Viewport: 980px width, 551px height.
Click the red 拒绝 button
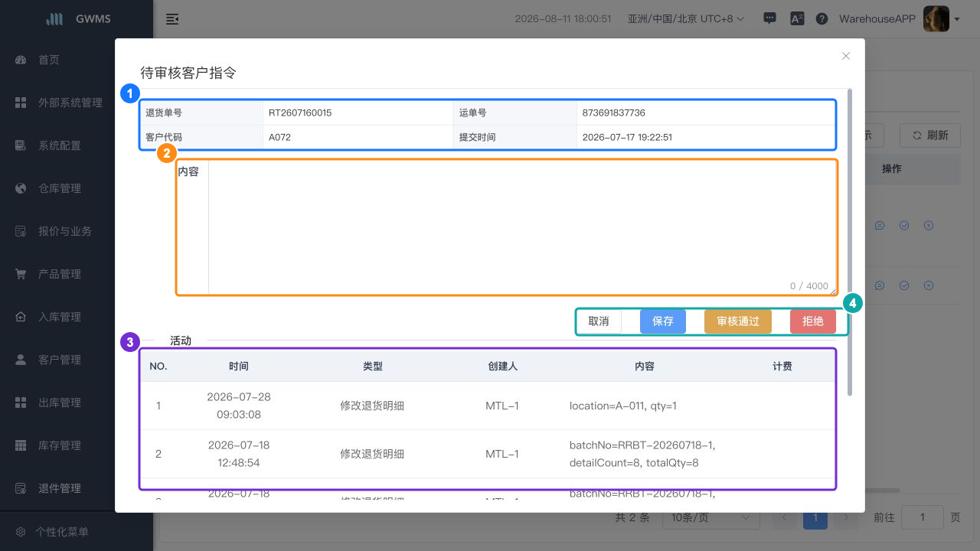tap(813, 321)
